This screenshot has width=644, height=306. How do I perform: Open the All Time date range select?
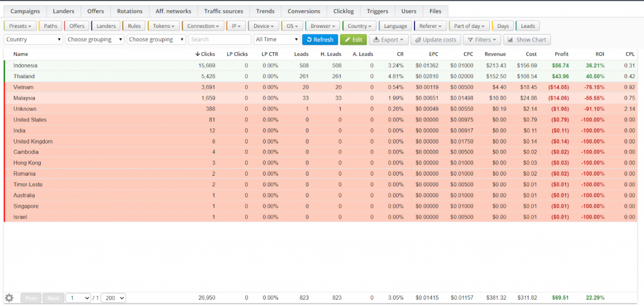[277, 40]
